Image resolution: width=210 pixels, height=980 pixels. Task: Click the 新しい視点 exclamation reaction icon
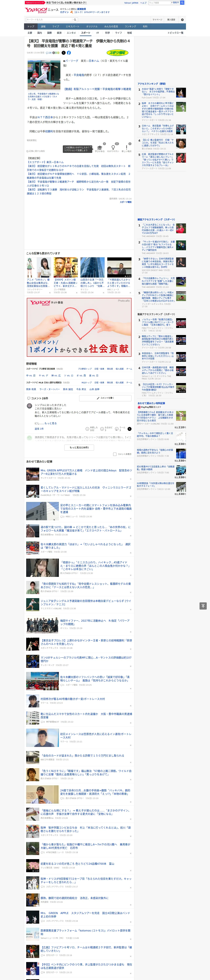tap(127, 148)
